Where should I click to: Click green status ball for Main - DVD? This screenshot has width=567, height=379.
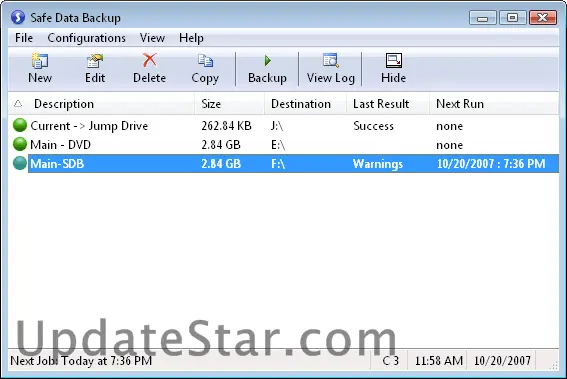click(x=20, y=144)
